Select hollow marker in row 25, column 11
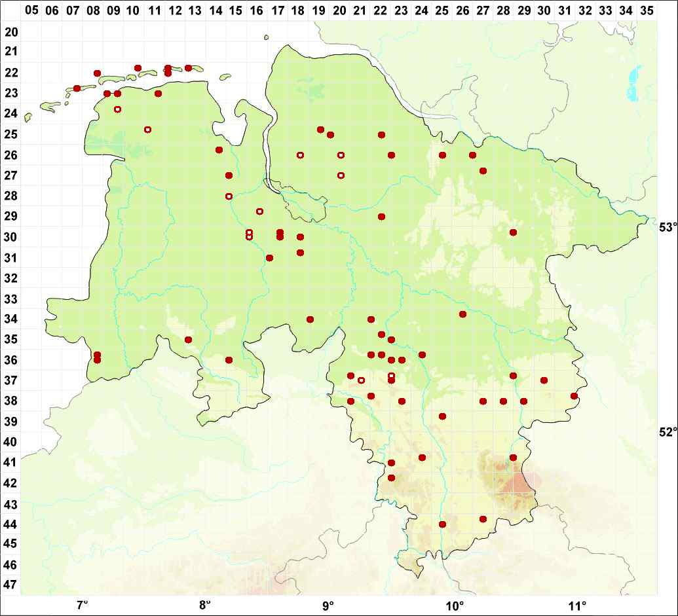The image size is (678, 616). [x=148, y=130]
